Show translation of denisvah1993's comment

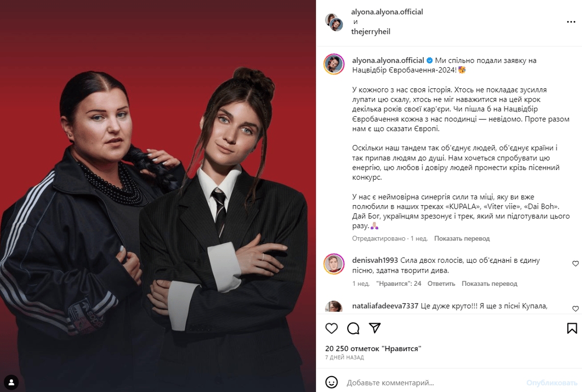[x=489, y=284]
